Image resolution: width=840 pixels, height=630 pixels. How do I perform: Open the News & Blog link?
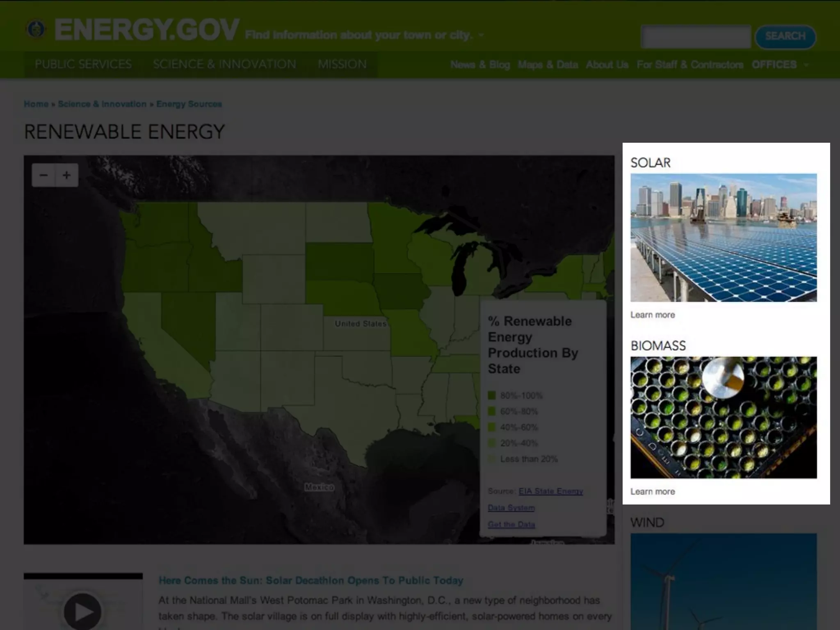pos(480,65)
